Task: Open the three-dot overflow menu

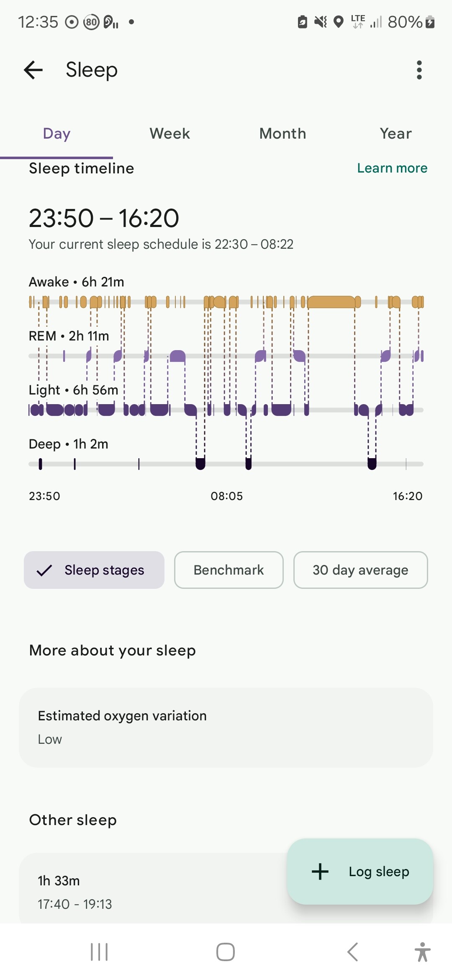Action: point(419,70)
